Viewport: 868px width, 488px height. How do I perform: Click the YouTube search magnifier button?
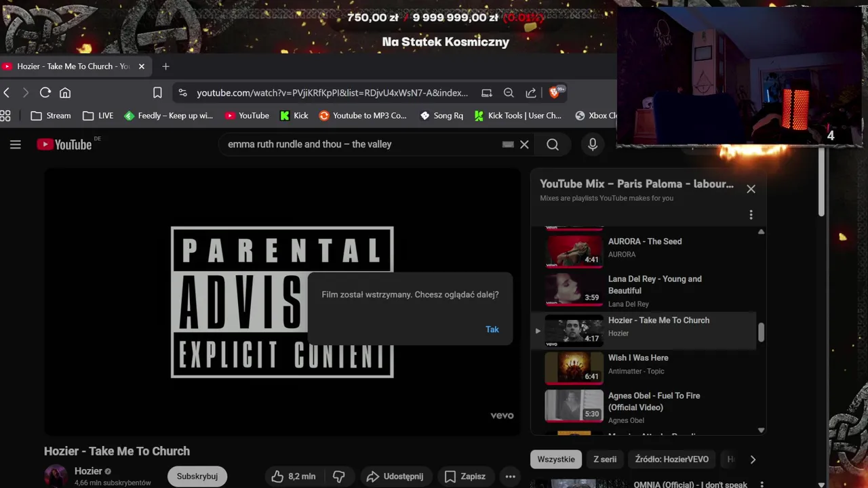pos(553,144)
